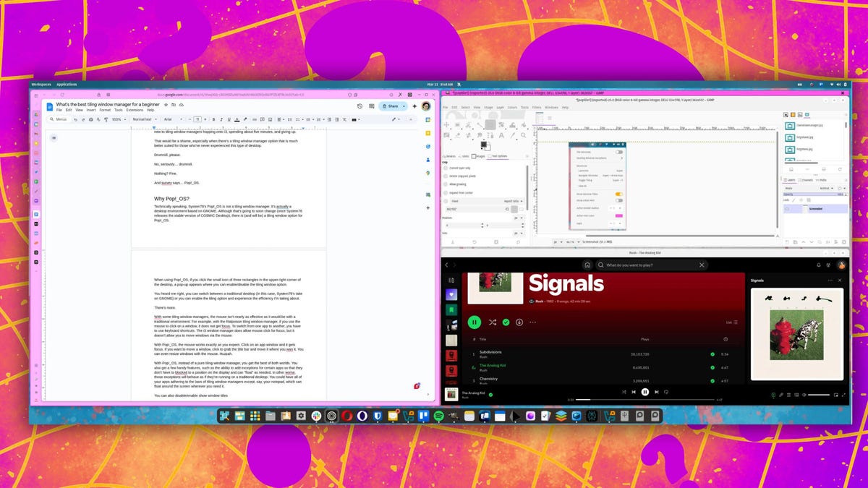Select the Text tool in GIMP's toolbox

click(501, 137)
